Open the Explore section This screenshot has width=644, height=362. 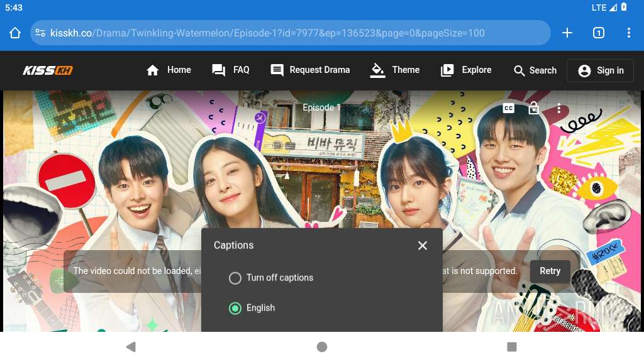[x=466, y=70]
